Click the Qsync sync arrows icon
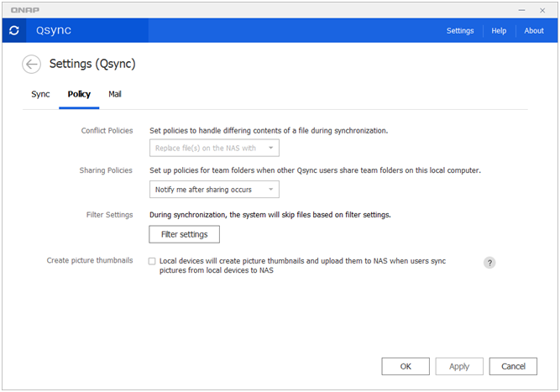The height and width of the screenshot is (392, 560). click(14, 30)
